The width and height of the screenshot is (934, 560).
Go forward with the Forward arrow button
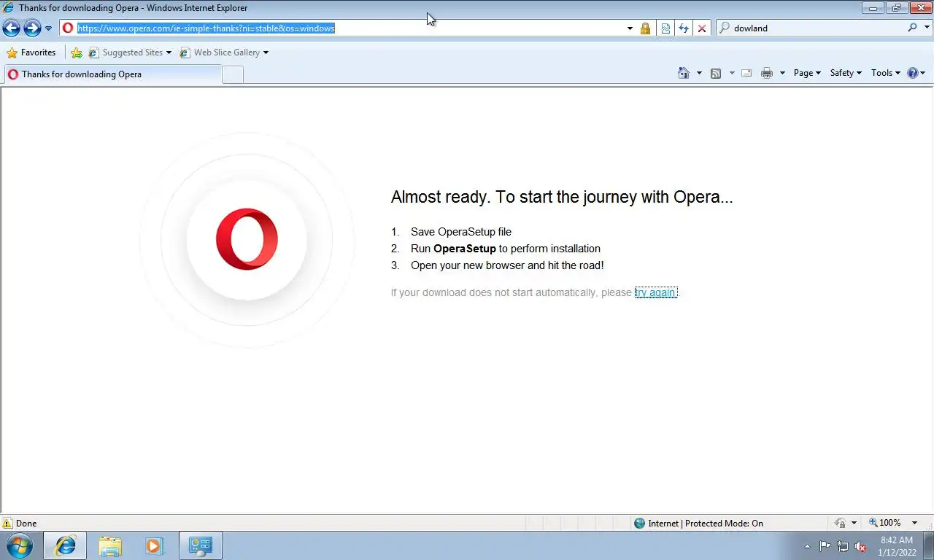click(32, 28)
